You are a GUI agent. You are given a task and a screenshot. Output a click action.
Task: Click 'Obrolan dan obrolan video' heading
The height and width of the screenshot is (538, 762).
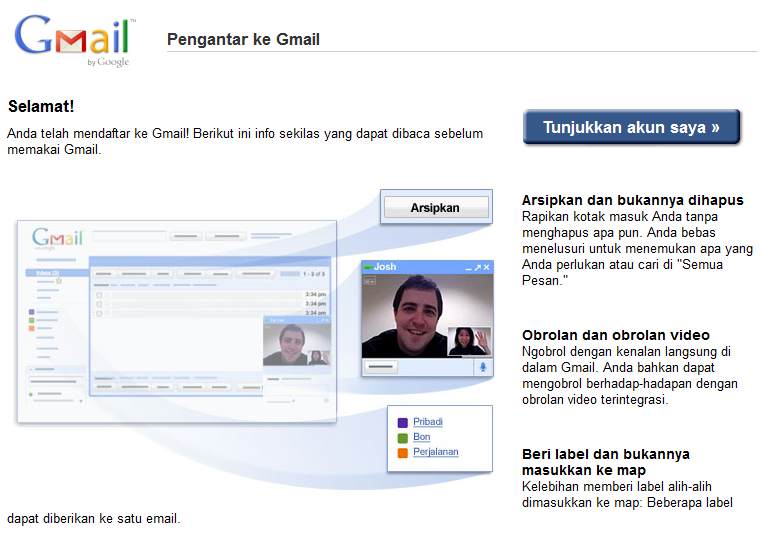click(x=616, y=335)
